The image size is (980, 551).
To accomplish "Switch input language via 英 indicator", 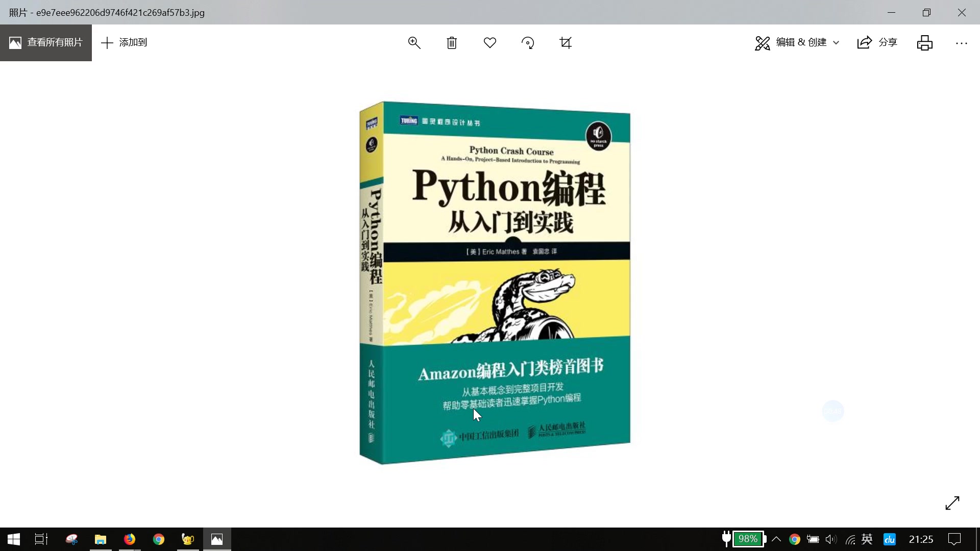I will 867,539.
